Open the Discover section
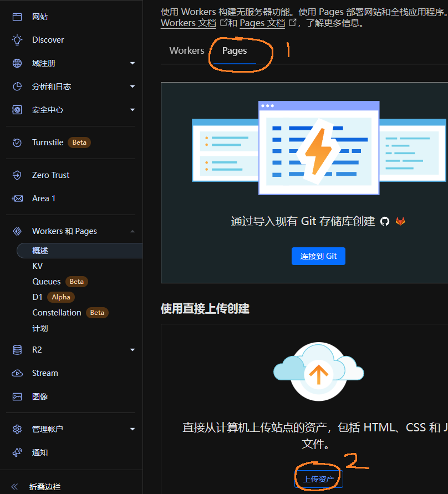 (x=48, y=39)
